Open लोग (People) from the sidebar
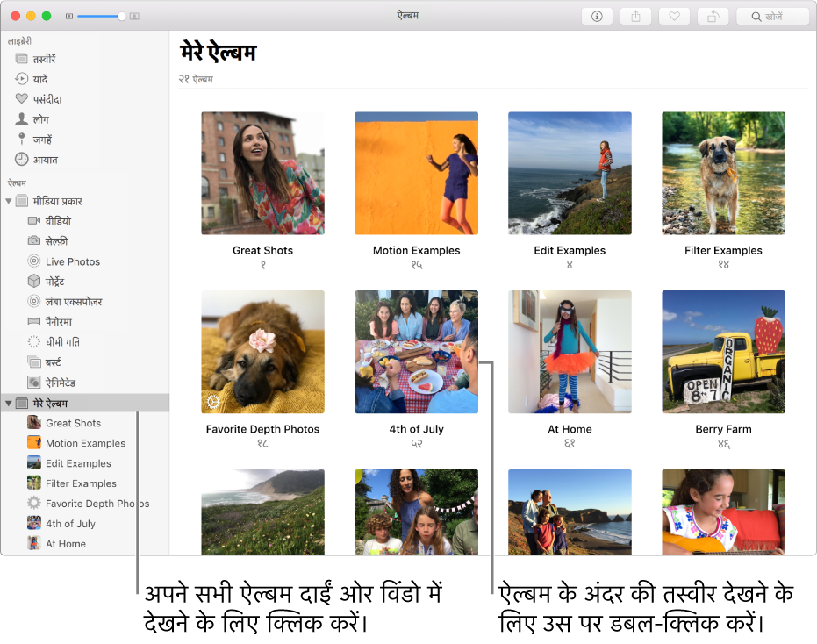Screen dimensions: 817x644 point(42,118)
